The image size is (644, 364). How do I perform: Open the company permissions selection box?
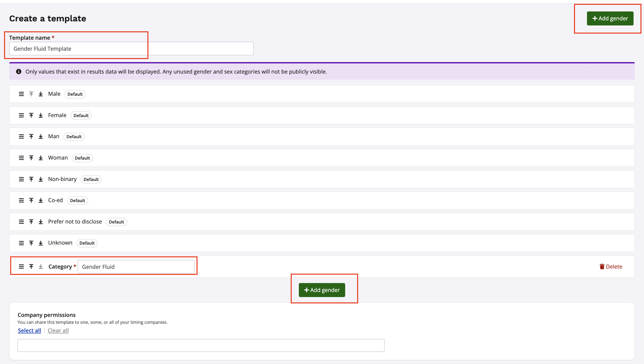pyautogui.click(x=201, y=345)
